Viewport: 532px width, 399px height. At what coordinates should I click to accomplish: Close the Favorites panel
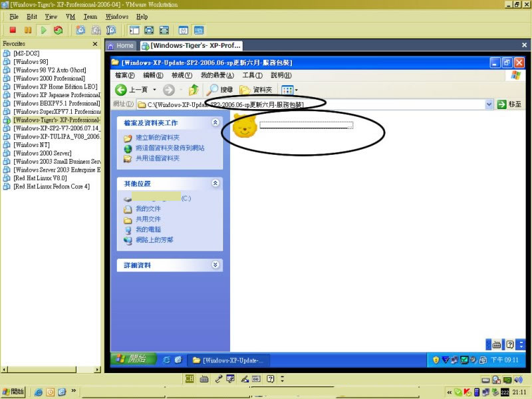pos(95,44)
